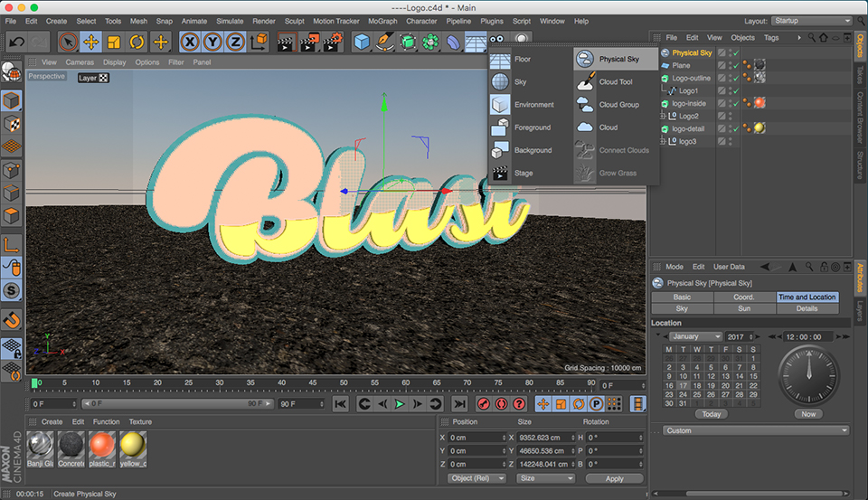The height and width of the screenshot is (500, 868).
Task: Select the Rotate tool in toolbar
Action: [137, 42]
